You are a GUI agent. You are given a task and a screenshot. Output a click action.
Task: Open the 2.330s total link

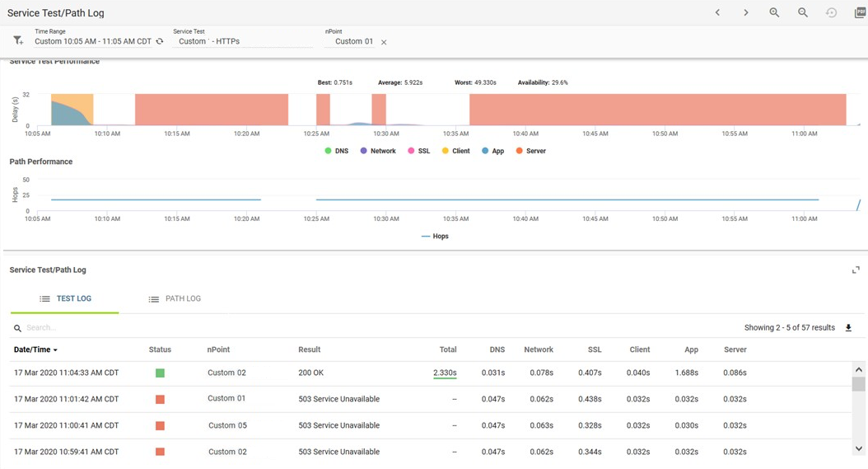[445, 373]
